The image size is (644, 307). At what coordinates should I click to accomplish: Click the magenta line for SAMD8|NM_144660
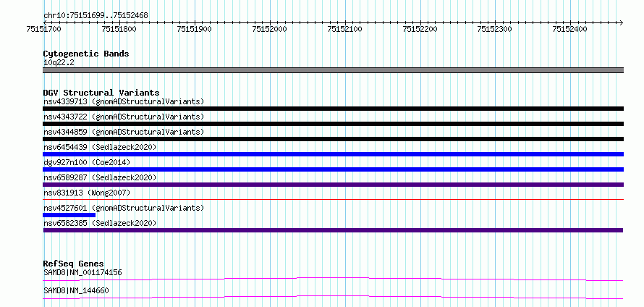(x=333, y=297)
